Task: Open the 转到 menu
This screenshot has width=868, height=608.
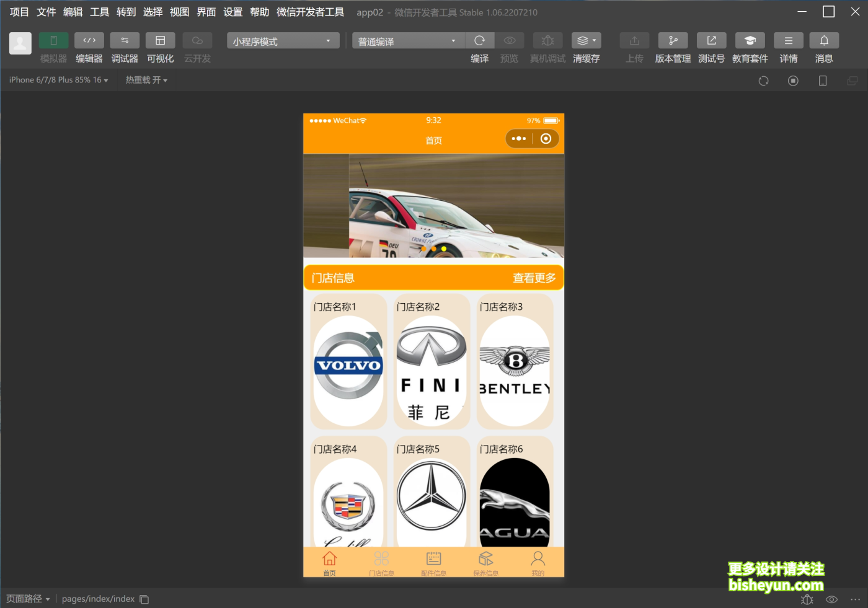Action: click(x=126, y=12)
